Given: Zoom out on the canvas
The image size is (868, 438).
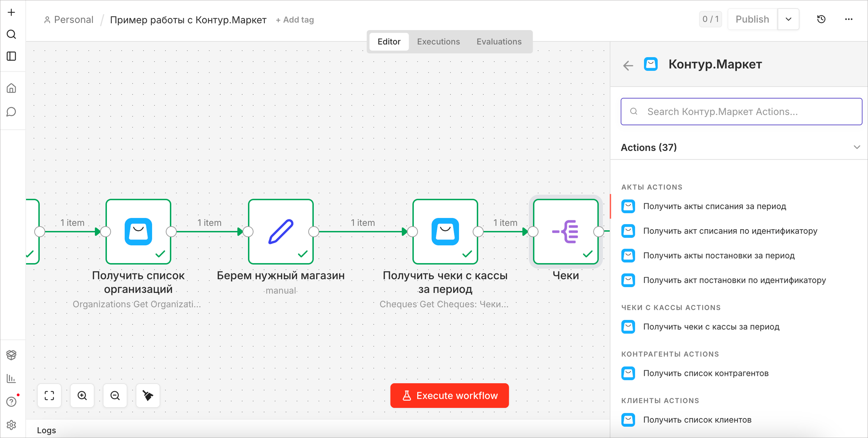Looking at the screenshot, I should 115,396.
